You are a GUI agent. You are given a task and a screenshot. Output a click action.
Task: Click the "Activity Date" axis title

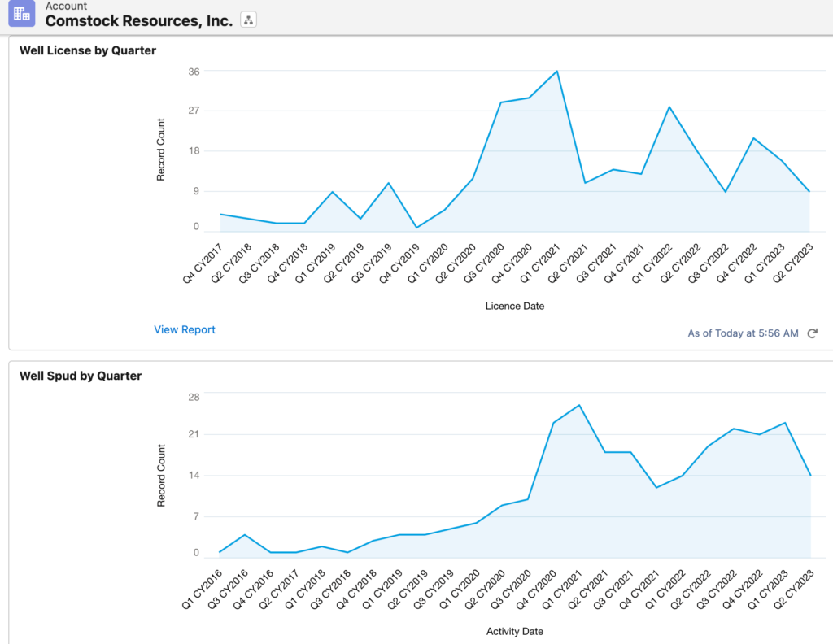pyautogui.click(x=515, y=631)
